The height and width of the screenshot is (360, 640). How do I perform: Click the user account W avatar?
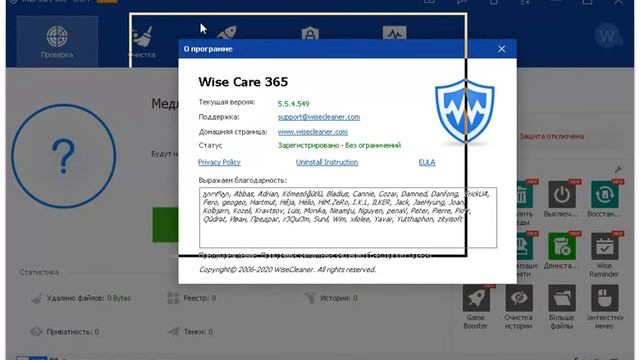608,36
